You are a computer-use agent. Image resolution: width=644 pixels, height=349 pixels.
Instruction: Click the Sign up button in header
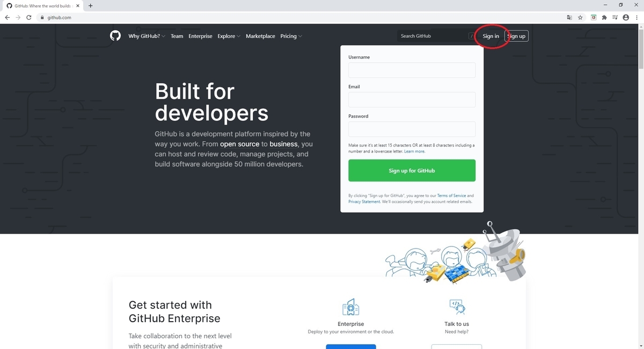pyautogui.click(x=516, y=36)
